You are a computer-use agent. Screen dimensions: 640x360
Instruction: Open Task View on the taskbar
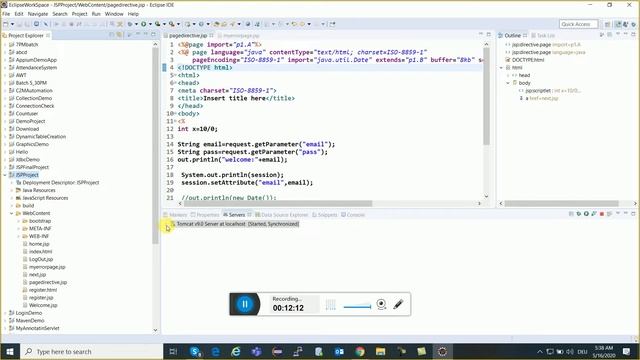173,351
